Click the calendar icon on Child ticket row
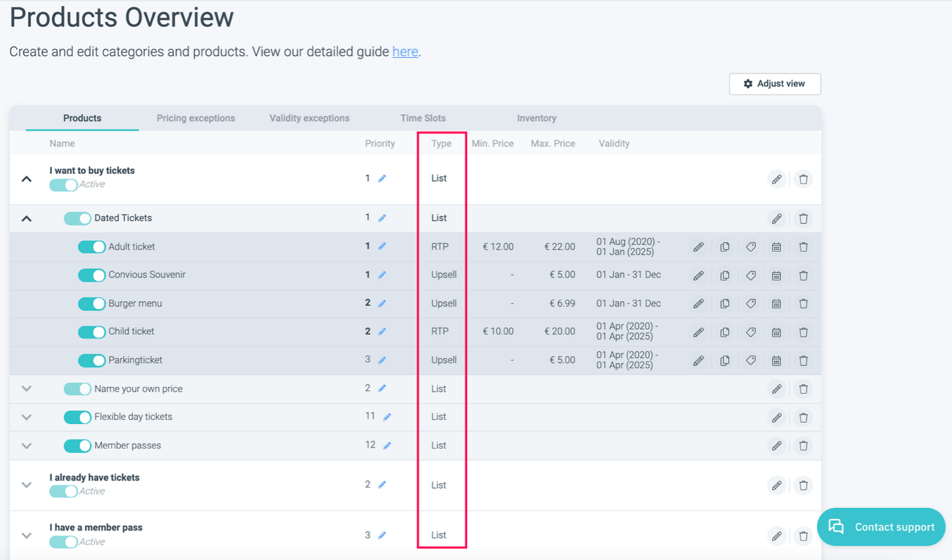The image size is (952, 560). (x=776, y=332)
